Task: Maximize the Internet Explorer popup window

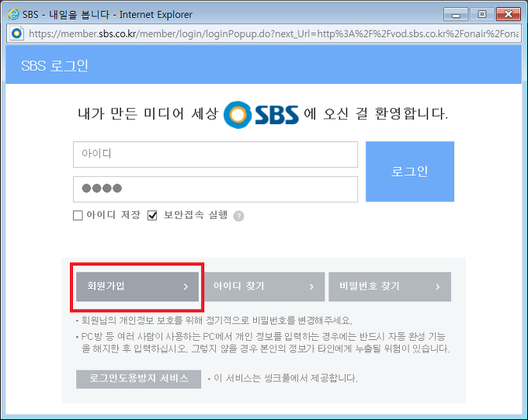Action: click(482, 14)
